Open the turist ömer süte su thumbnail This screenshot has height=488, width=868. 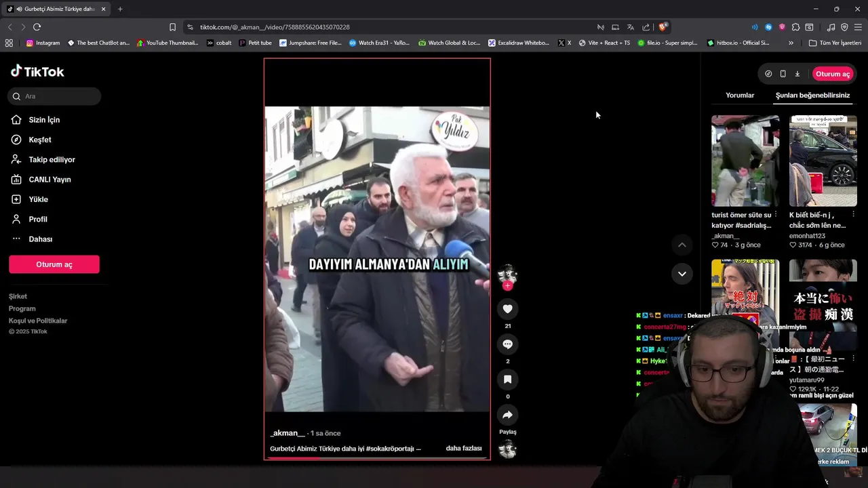pyautogui.click(x=745, y=161)
